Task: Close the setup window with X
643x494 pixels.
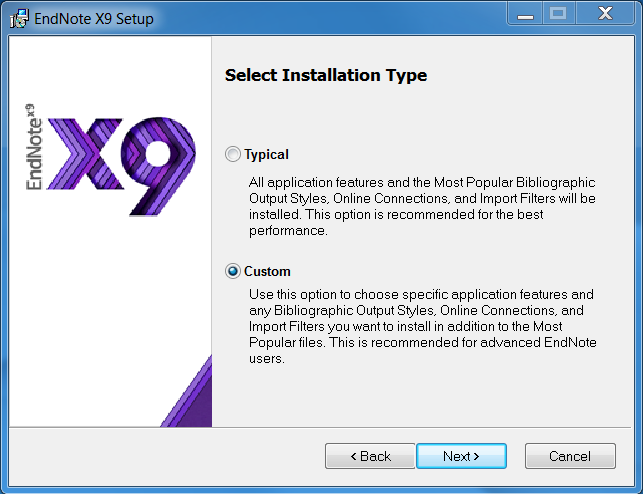Action: (605, 14)
